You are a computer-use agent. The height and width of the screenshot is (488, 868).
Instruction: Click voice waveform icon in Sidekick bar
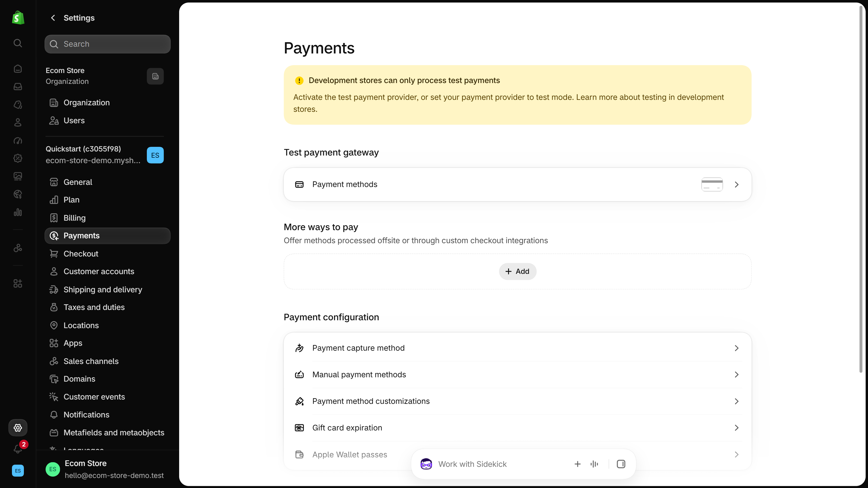pos(594,464)
